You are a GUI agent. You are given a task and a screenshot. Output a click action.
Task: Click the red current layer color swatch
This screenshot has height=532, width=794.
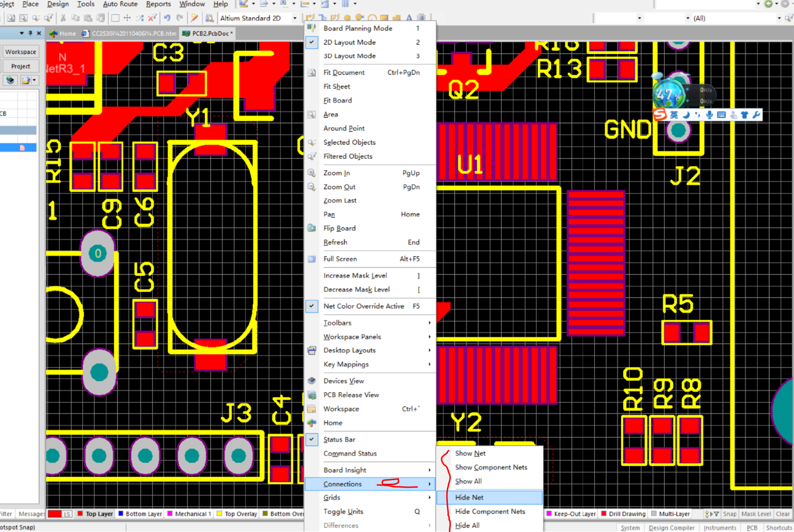coord(55,514)
